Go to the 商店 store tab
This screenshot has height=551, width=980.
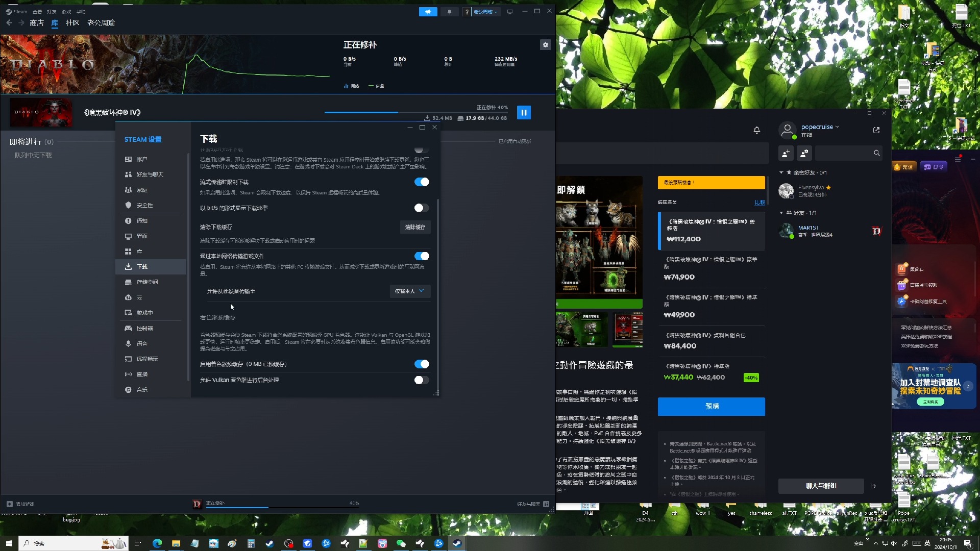click(37, 23)
